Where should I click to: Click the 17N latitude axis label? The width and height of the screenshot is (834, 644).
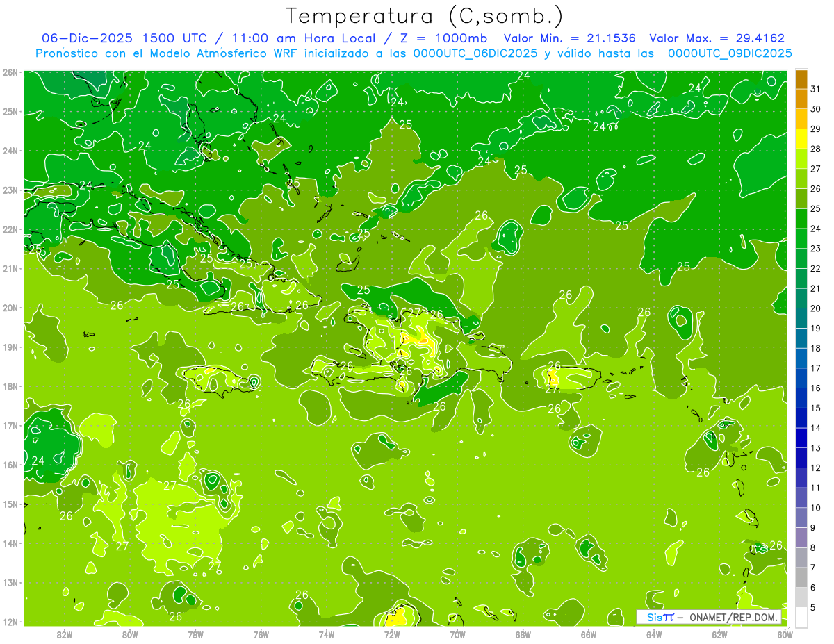(10, 425)
